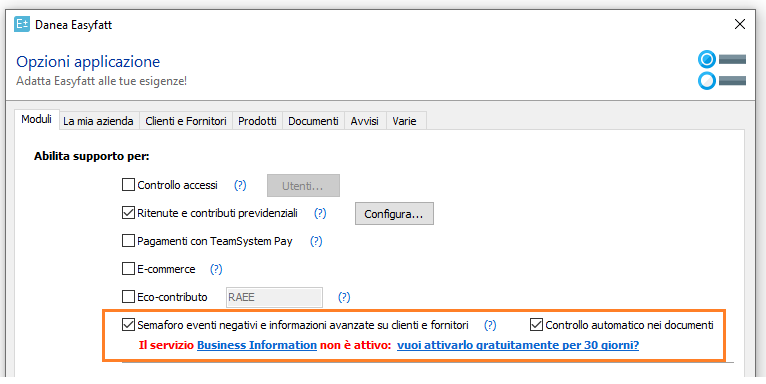Enable Controllo accessi checkbox
Viewport: 766px width, 384px height.
tap(128, 185)
